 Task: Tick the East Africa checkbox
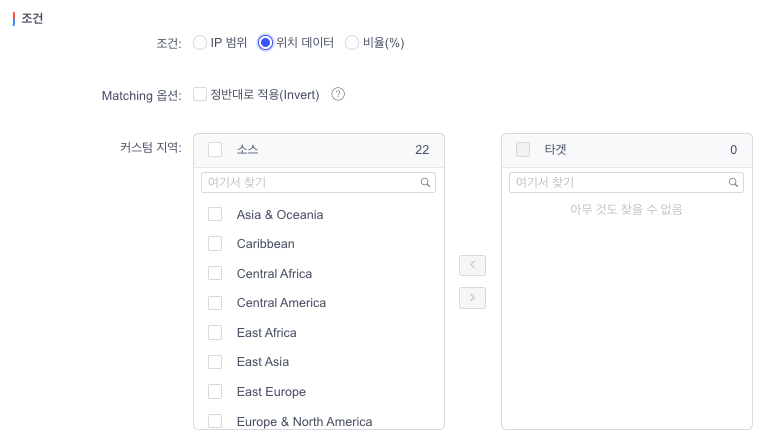click(x=215, y=332)
